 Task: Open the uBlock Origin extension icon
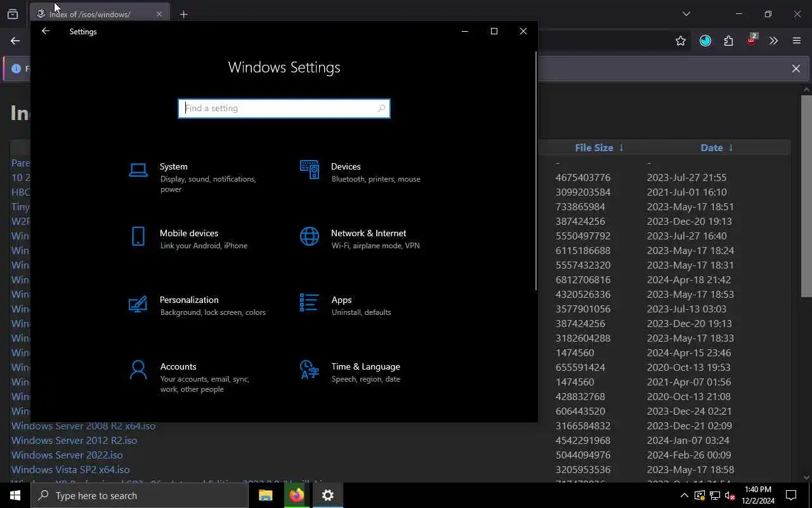point(751,40)
